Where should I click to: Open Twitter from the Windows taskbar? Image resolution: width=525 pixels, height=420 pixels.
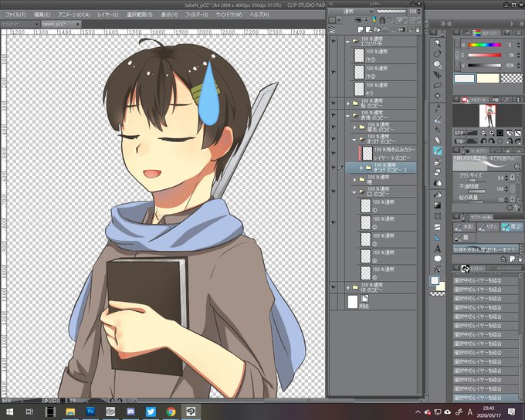click(x=151, y=412)
